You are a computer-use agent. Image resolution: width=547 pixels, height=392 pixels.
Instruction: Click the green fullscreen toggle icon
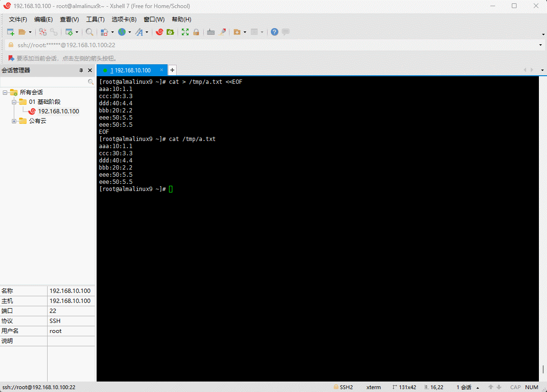click(x=185, y=32)
